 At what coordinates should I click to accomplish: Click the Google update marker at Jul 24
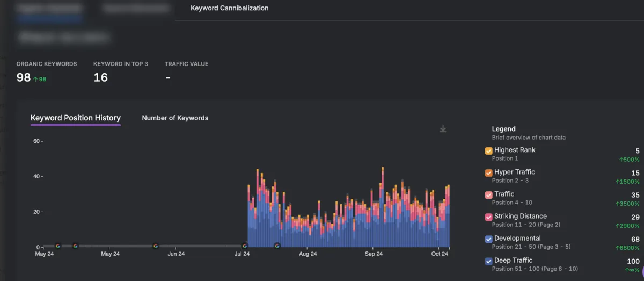[245, 246]
